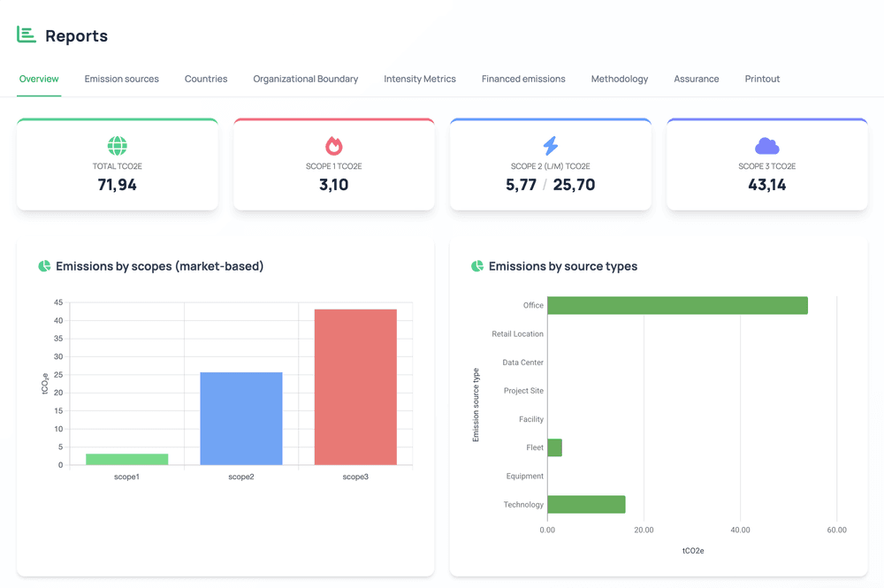Click the blue scope2 bar
The height and width of the screenshot is (588, 884).
241,418
